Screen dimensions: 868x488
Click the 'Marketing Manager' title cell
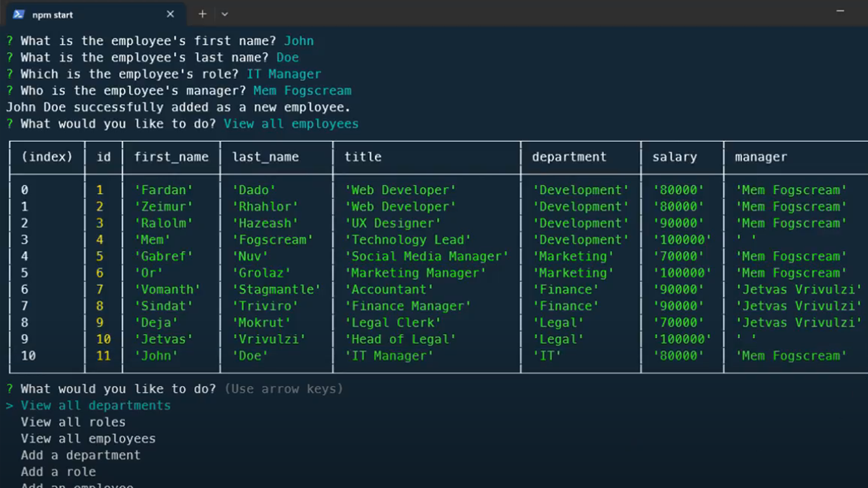pos(416,273)
